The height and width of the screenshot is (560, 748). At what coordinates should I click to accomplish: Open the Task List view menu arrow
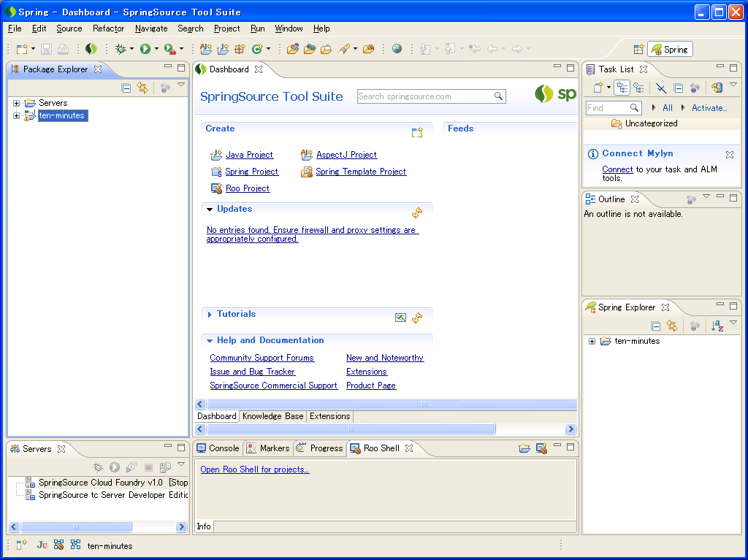pos(733,85)
